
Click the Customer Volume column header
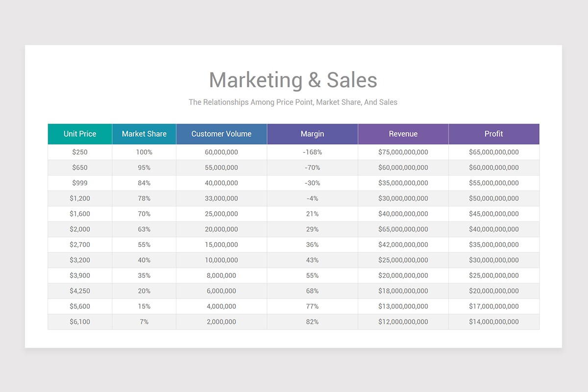[221, 134]
